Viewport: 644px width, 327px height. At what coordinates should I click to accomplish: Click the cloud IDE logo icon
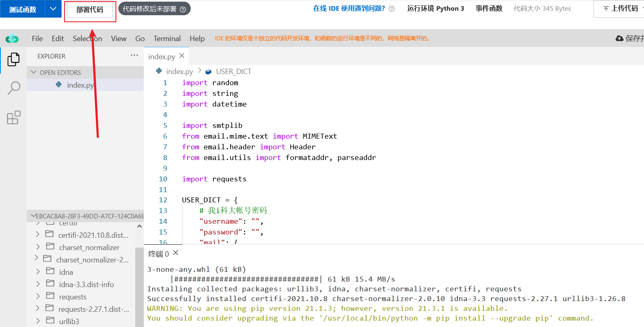point(12,39)
